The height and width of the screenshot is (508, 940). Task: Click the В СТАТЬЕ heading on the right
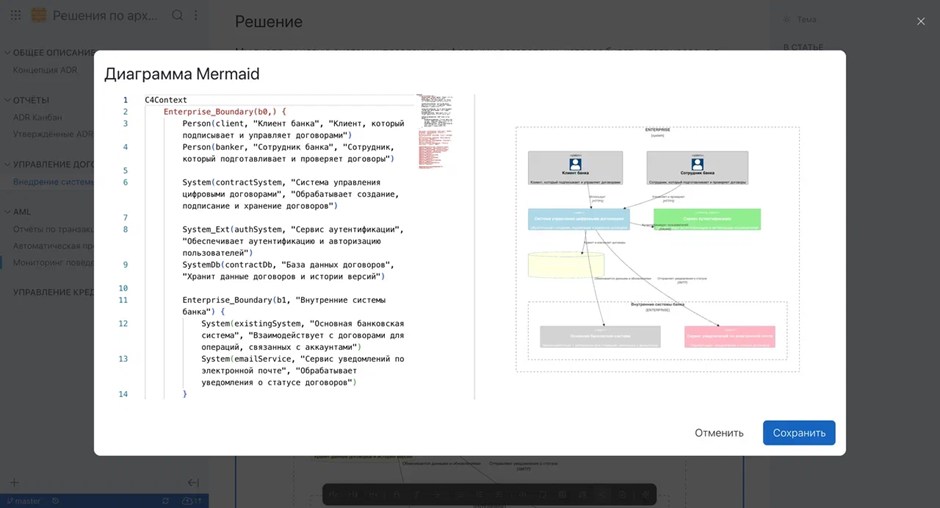pyautogui.click(x=803, y=47)
